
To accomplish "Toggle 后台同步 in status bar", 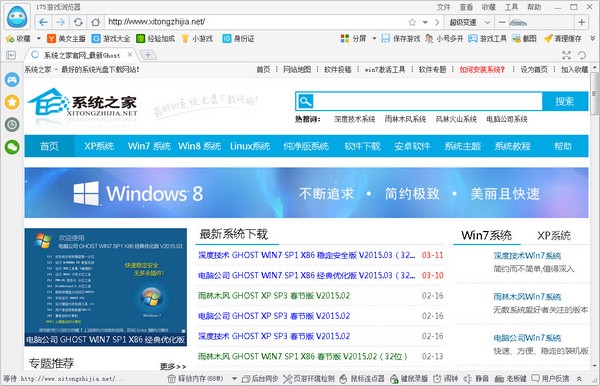I will (x=260, y=379).
